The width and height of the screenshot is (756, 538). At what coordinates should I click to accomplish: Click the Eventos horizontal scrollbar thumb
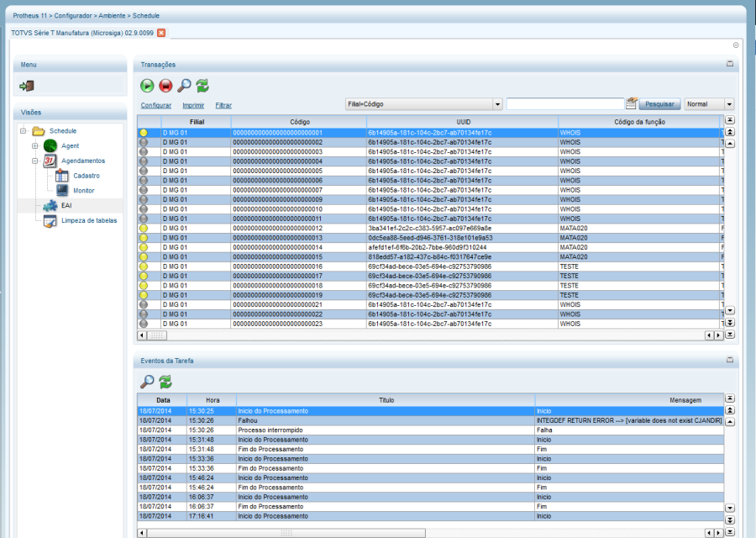point(286,533)
